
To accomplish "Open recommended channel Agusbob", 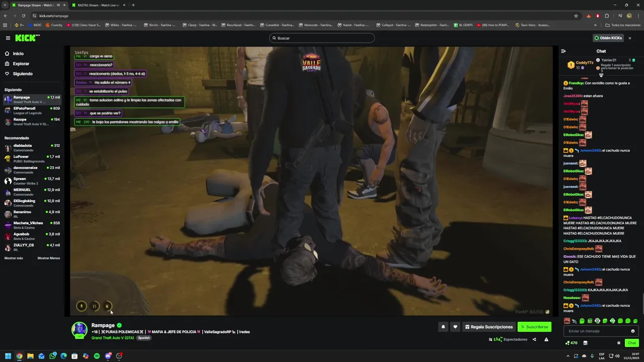I will (32, 236).
